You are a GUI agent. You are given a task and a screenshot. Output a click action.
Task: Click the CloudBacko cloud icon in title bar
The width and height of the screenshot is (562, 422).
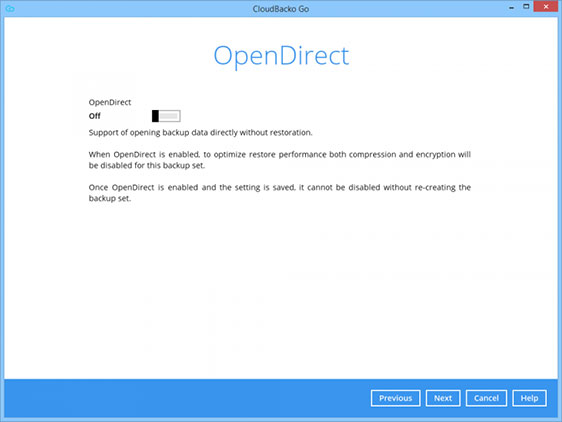click(10, 9)
